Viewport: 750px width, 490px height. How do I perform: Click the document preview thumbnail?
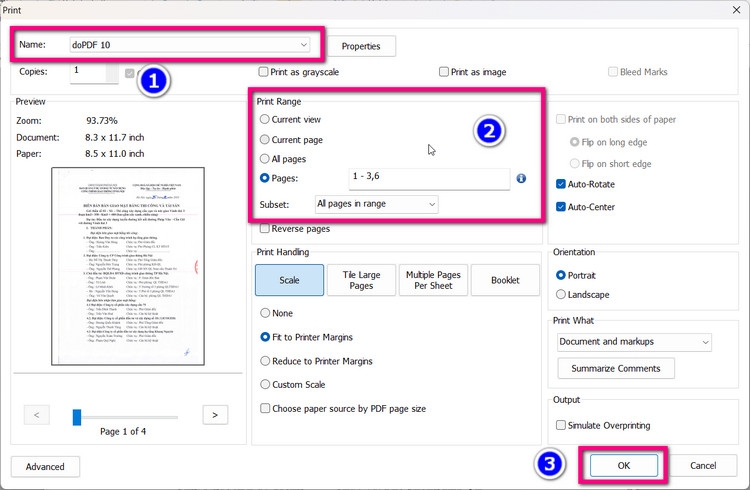[x=128, y=266]
